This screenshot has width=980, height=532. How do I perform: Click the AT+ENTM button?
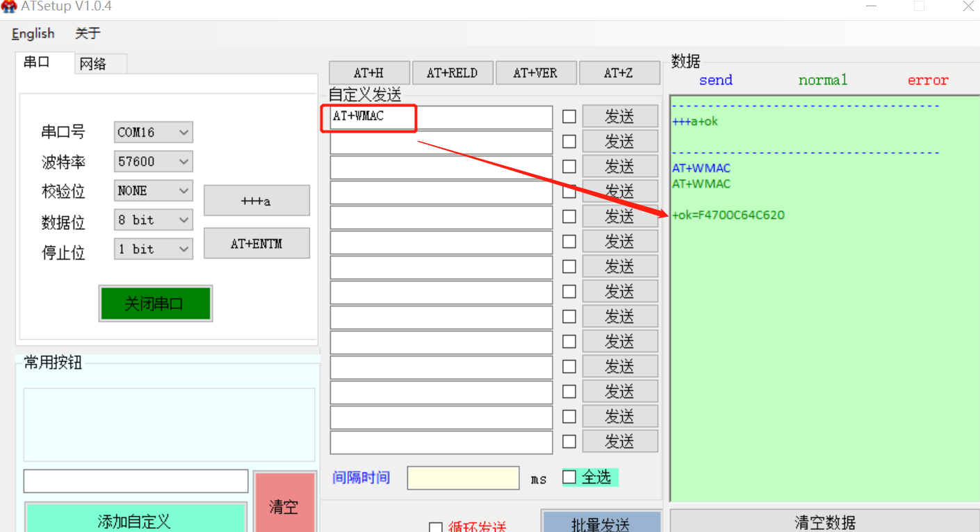256,244
